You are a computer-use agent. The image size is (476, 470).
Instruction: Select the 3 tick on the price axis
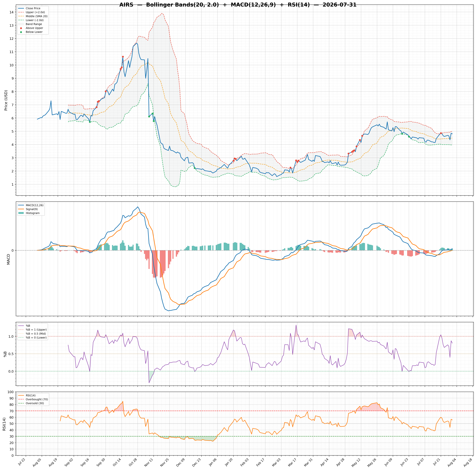pos(13,158)
